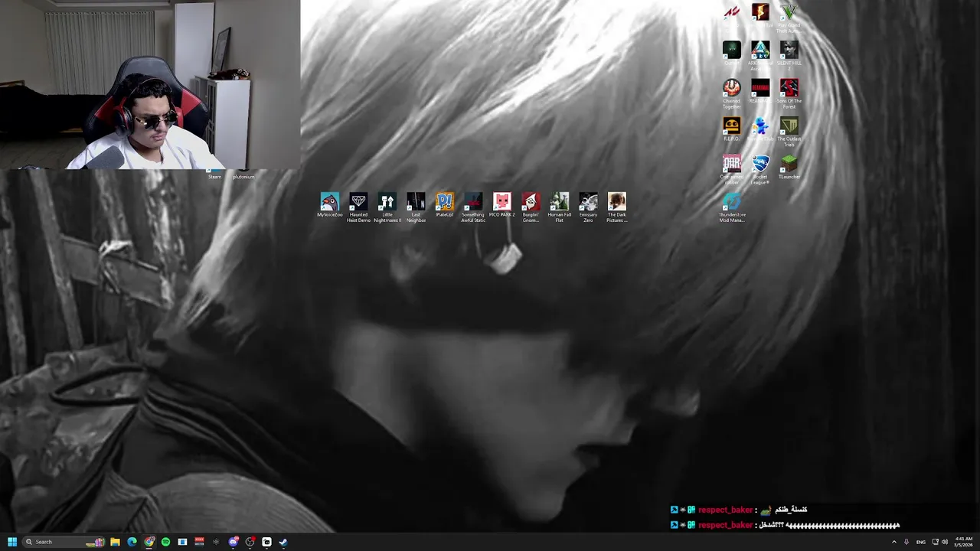Click the taskbar Search box

pyautogui.click(x=64, y=542)
